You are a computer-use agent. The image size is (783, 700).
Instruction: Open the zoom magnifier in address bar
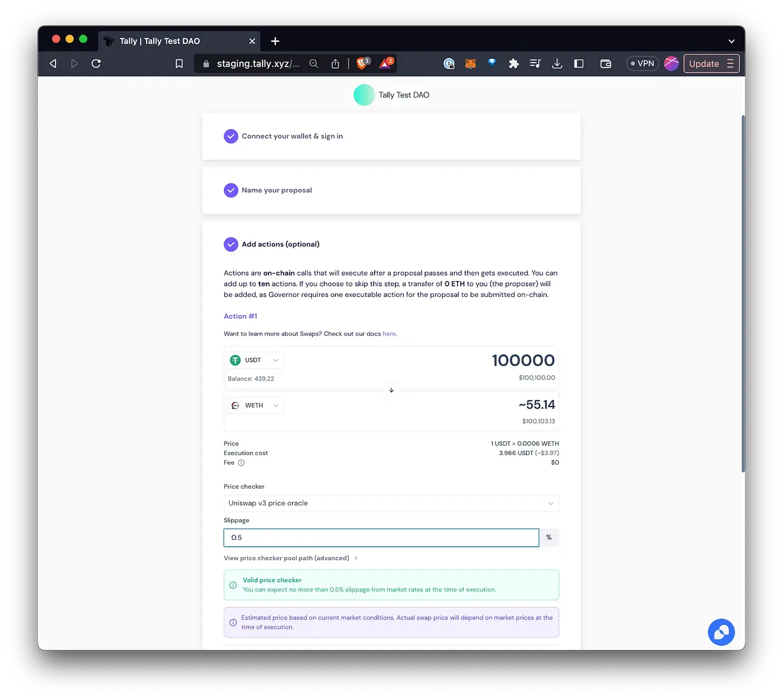314,64
